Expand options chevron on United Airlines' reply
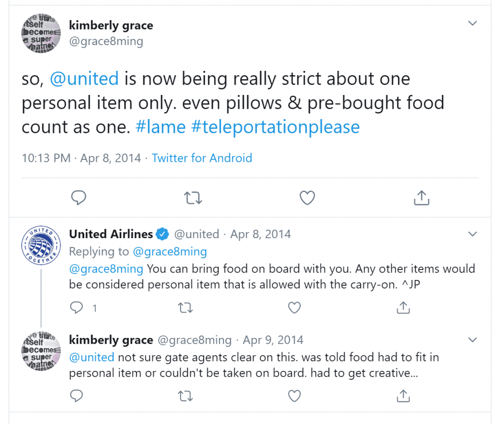The image size is (504, 424). click(x=472, y=234)
